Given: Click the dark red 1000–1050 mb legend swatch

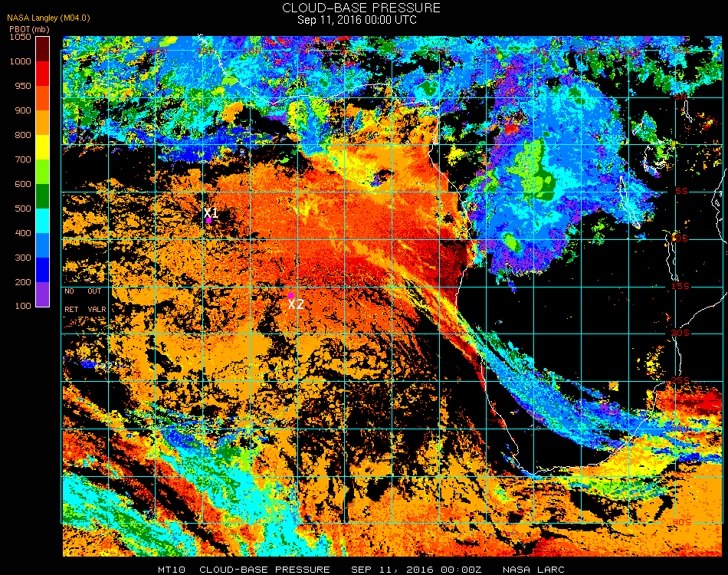Looking at the screenshot, I should pyautogui.click(x=42, y=49).
